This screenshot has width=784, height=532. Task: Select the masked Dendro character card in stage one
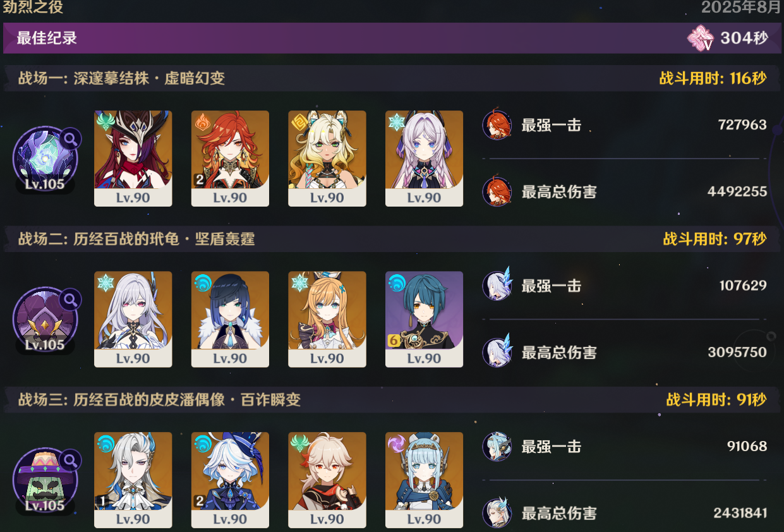133,159
